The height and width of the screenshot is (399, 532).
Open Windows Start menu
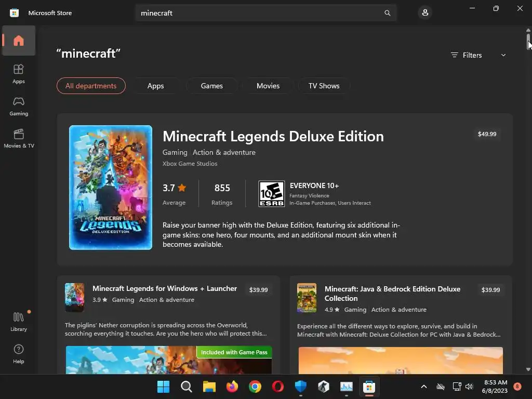(x=163, y=387)
